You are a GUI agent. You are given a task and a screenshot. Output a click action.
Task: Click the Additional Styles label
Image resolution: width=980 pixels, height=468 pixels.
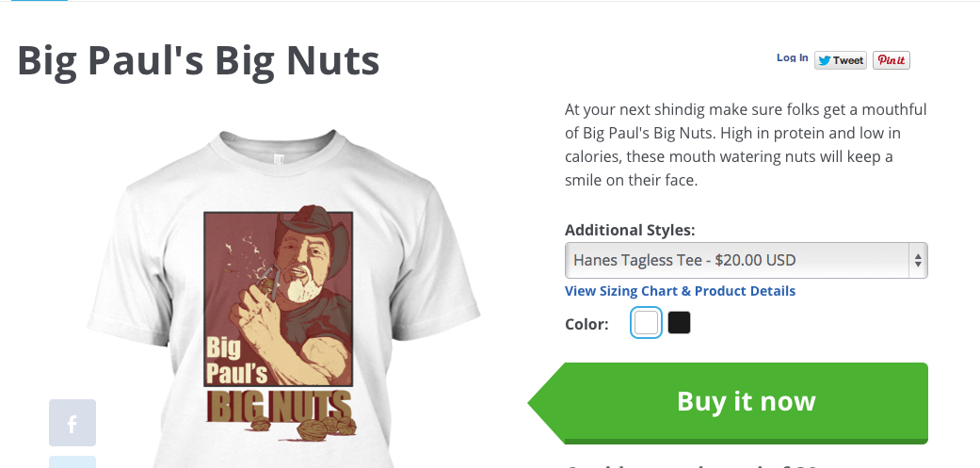[630, 230]
